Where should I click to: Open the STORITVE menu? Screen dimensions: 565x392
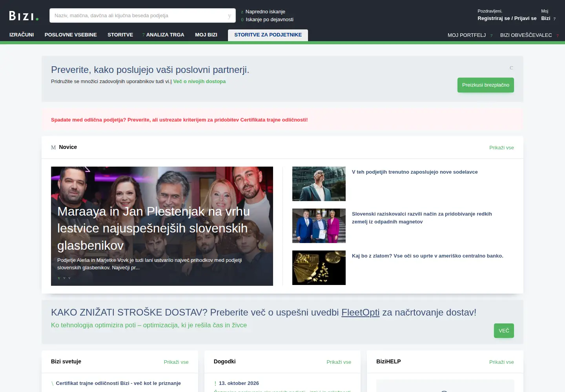(x=120, y=35)
